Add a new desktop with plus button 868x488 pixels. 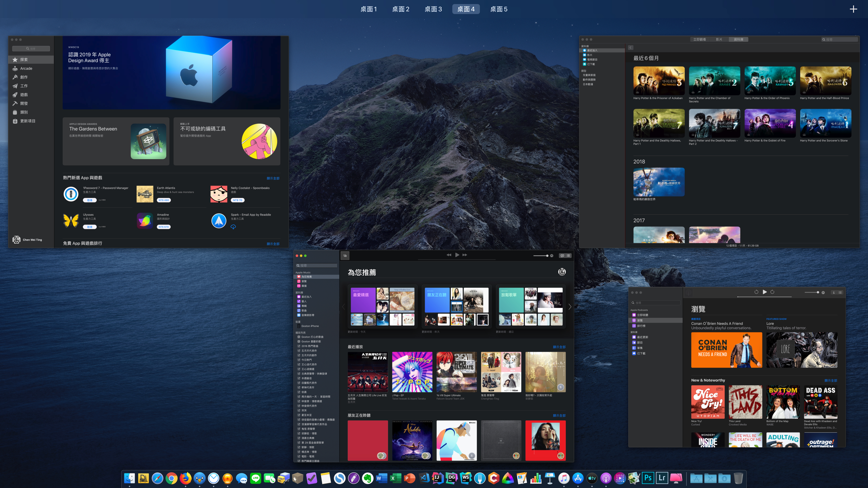click(853, 9)
